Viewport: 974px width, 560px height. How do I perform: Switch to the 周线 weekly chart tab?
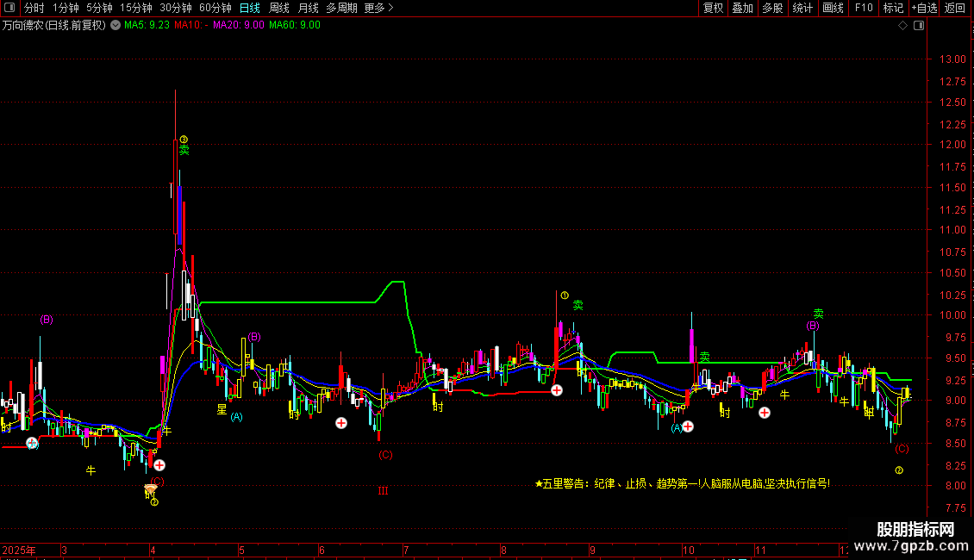pyautogui.click(x=279, y=8)
